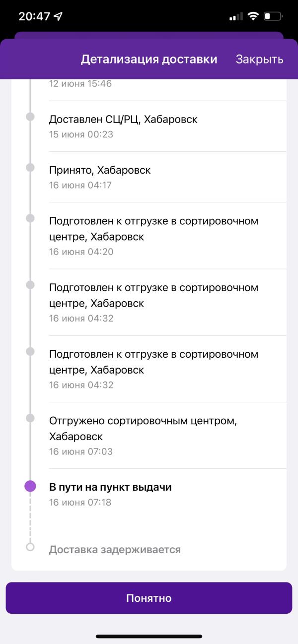This screenshot has width=298, height=644.
Task: Tap the purple current status marker
Action: 30,486
